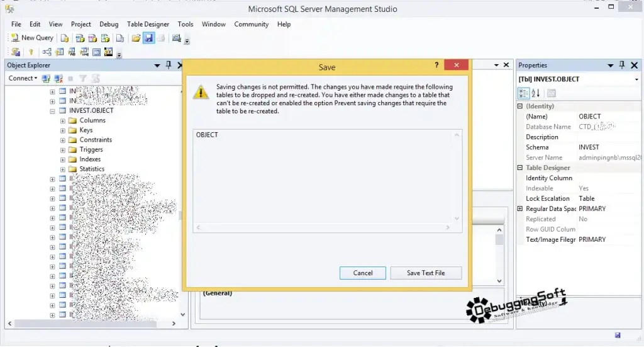Expand the Indexes folder
This screenshot has height=347, width=644.
[x=62, y=159]
